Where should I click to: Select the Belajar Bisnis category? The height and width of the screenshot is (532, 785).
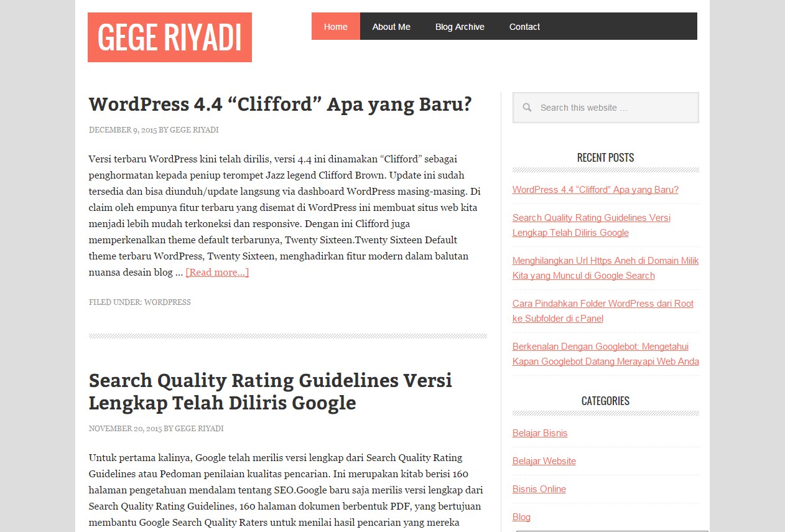[x=540, y=433]
